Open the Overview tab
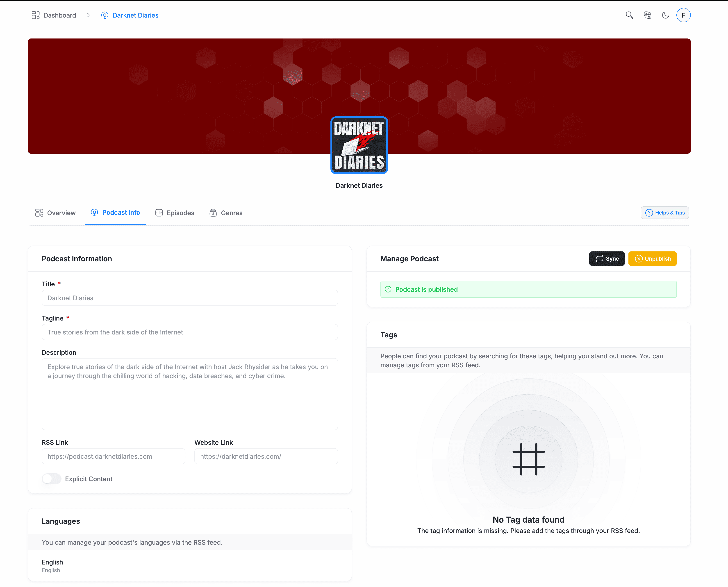The image size is (728, 587). pos(55,213)
